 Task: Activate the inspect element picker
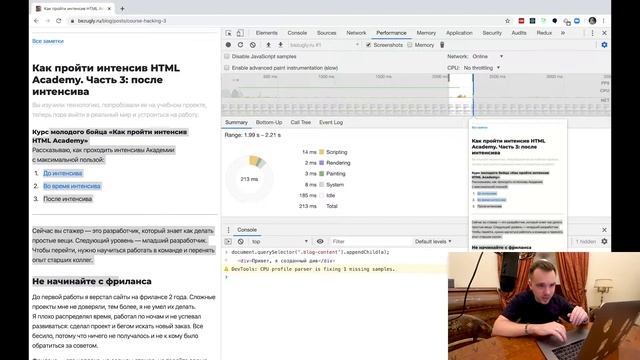(x=229, y=33)
